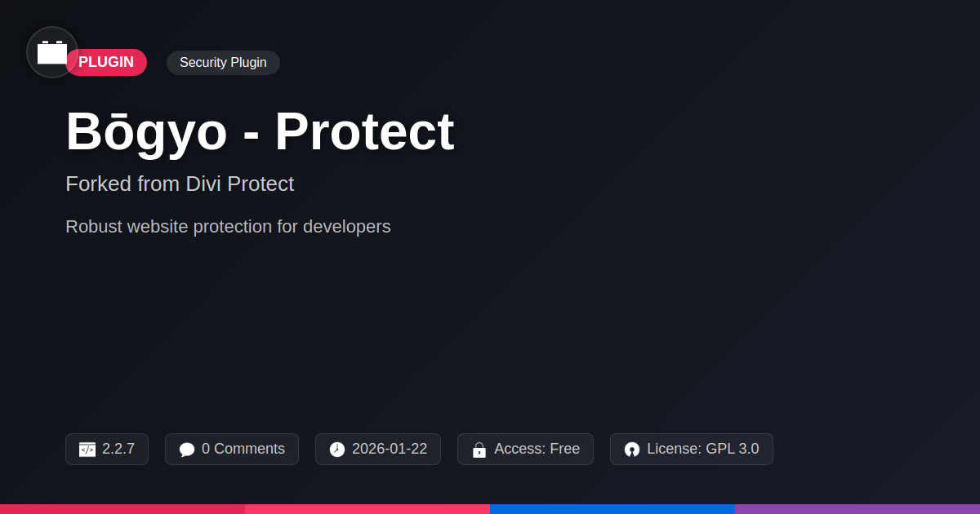Open the 0 Comments badge
980x514 pixels.
click(x=232, y=449)
